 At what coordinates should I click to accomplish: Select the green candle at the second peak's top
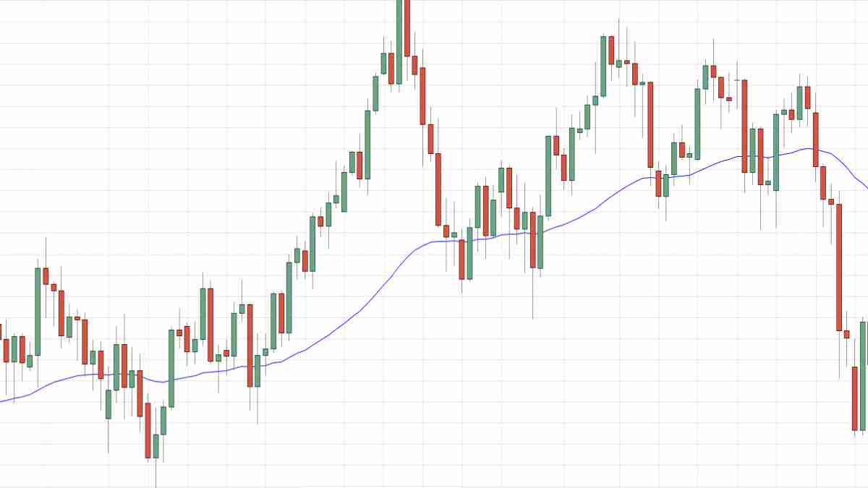point(603,65)
